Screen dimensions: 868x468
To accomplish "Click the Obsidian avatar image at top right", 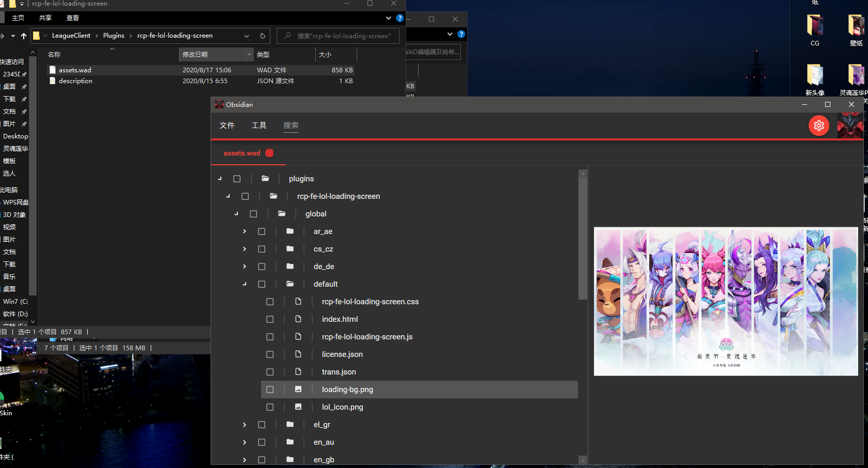I will coord(850,126).
